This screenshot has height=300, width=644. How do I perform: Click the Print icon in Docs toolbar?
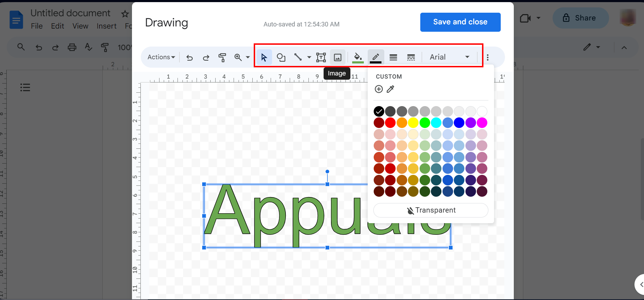point(72,47)
